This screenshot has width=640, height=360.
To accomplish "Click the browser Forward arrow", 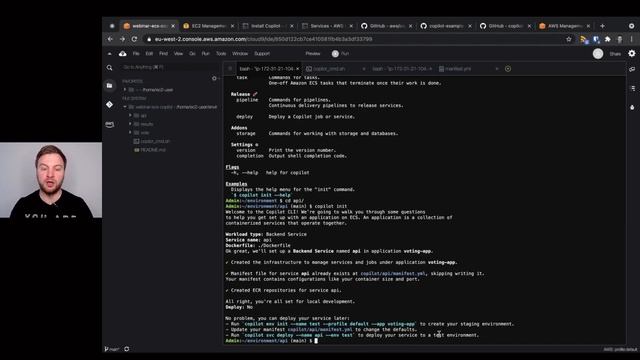I will (122, 39).
